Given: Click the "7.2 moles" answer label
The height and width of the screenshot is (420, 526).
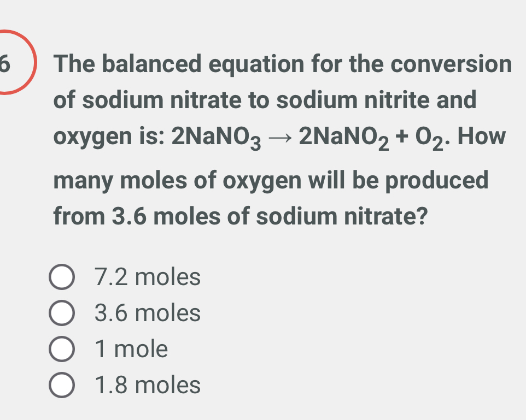Looking at the screenshot, I should [147, 277].
